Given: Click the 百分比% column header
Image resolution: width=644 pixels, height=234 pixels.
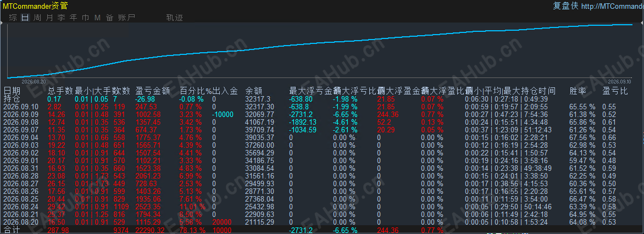Looking at the screenshot, I should (x=196, y=91).
